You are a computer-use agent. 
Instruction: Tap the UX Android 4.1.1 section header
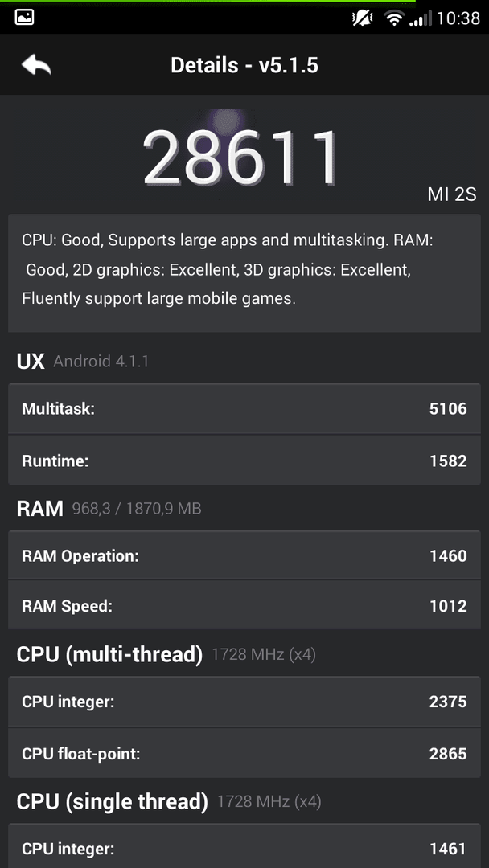tap(83, 362)
